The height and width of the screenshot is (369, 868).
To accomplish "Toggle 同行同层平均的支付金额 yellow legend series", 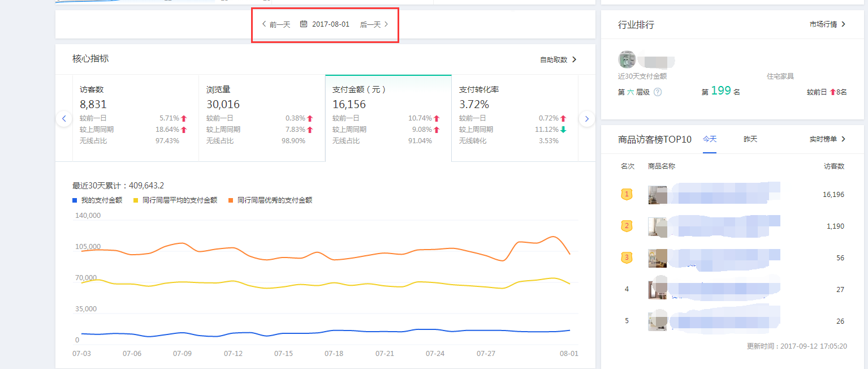I will click(175, 200).
